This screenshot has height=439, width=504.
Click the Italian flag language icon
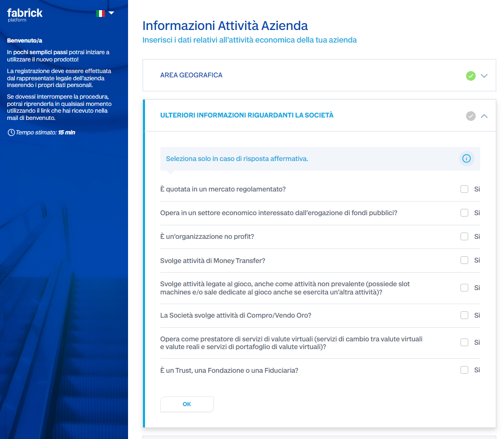click(101, 13)
